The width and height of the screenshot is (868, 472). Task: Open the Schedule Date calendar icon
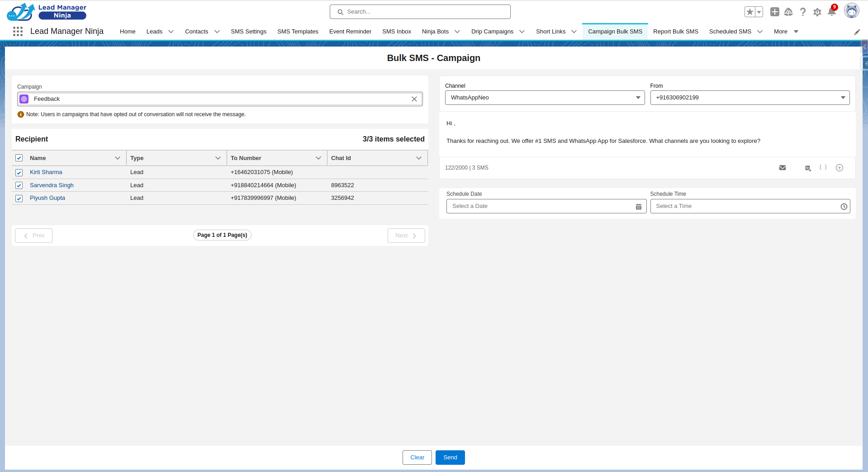(639, 207)
